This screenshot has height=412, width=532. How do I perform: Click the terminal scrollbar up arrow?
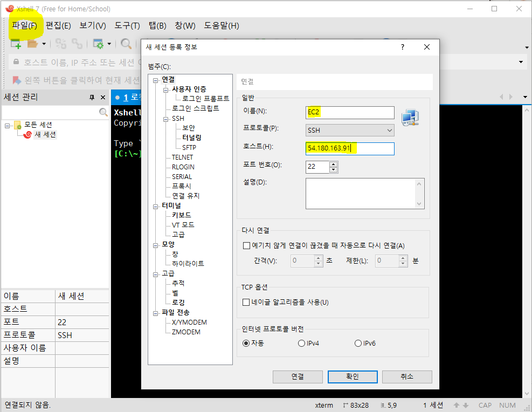pos(527,110)
